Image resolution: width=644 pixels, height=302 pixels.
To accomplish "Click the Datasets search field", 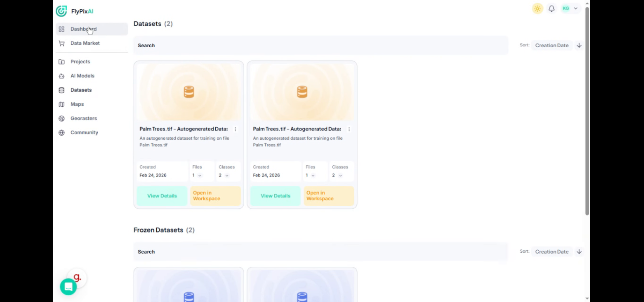I will point(321,45).
